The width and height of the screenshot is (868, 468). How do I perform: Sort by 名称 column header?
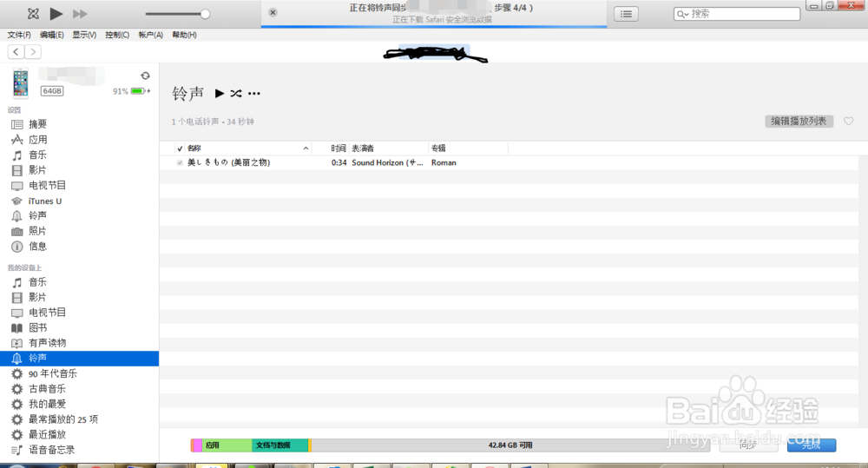194,148
